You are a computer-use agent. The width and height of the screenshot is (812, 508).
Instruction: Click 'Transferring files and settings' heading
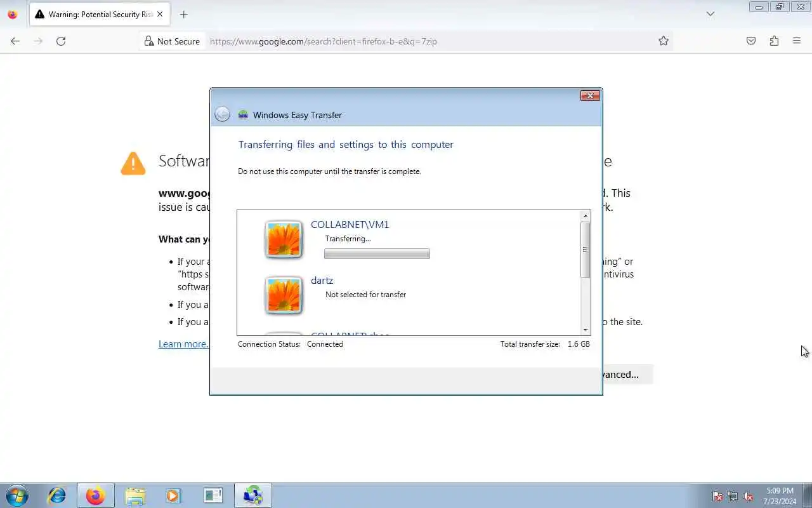(x=346, y=145)
